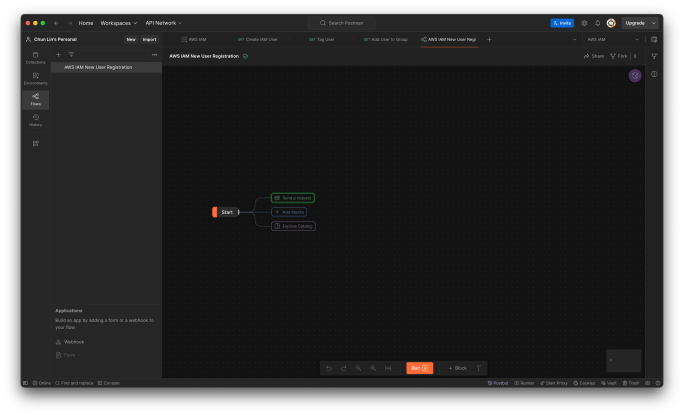
Task: Open the help icon in the status bar
Action: point(657,383)
